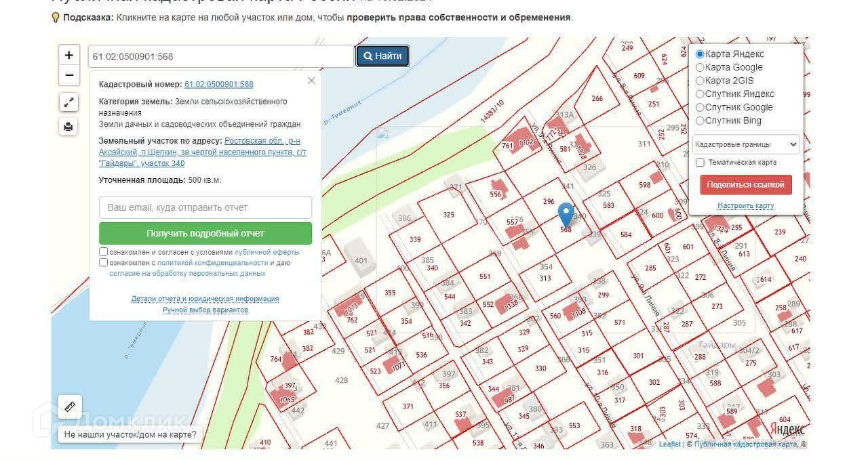
Task: Open согласие на обработку персональных данных link
Action: point(188,274)
